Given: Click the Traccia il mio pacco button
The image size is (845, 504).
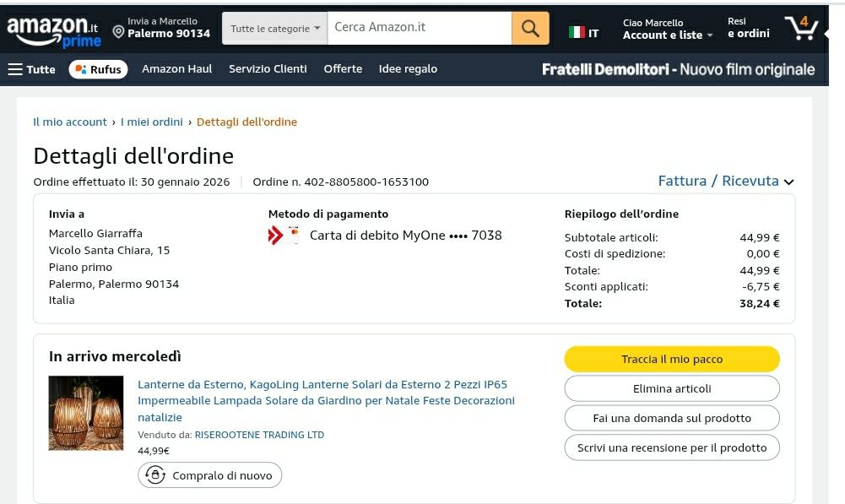Looking at the screenshot, I should (671, 359).
